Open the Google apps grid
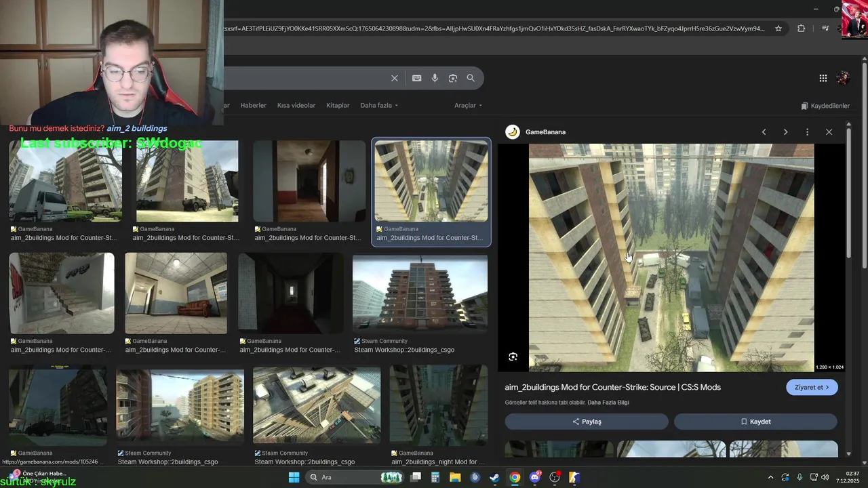Image resolution: width=868 pixels, height=488 pixels. [823, 78]
